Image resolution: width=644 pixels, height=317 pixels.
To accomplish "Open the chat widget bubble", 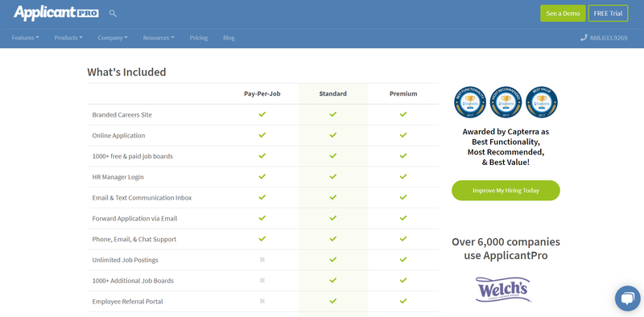I will click(628, 298).
